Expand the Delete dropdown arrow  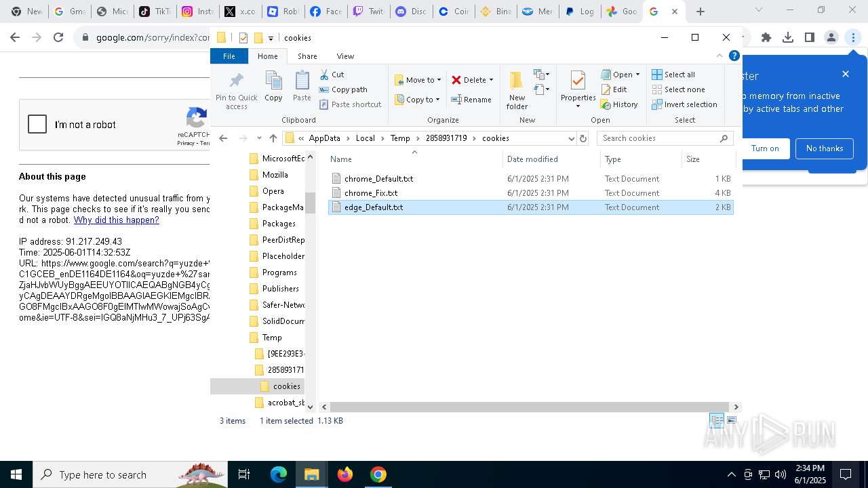pos(492,80)
